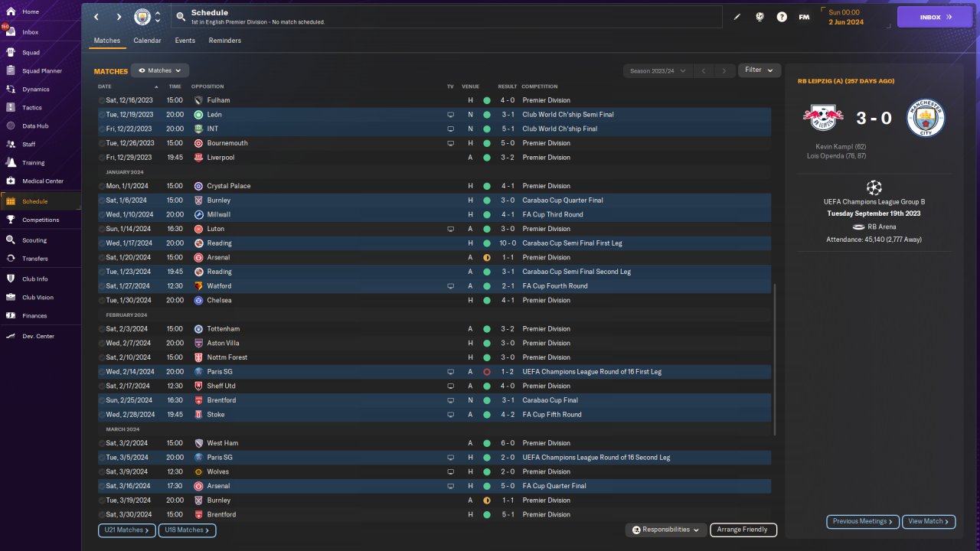Image resolution: width=980 pixels, height=551 pixels.
Task: Toggle the circle beside Sat, 3/2/2024 West Ham
Action: coord(102,443)
